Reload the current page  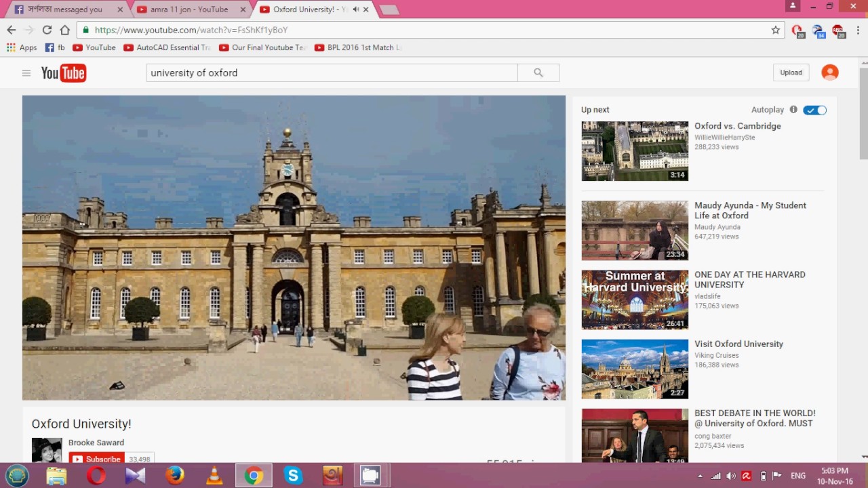coord(47,30)
